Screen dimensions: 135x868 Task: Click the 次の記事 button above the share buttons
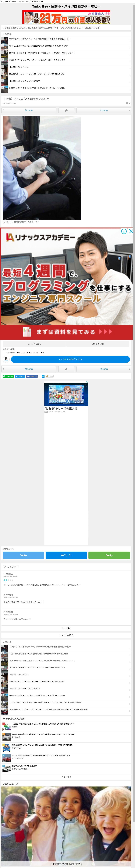(x=104, y=369)
